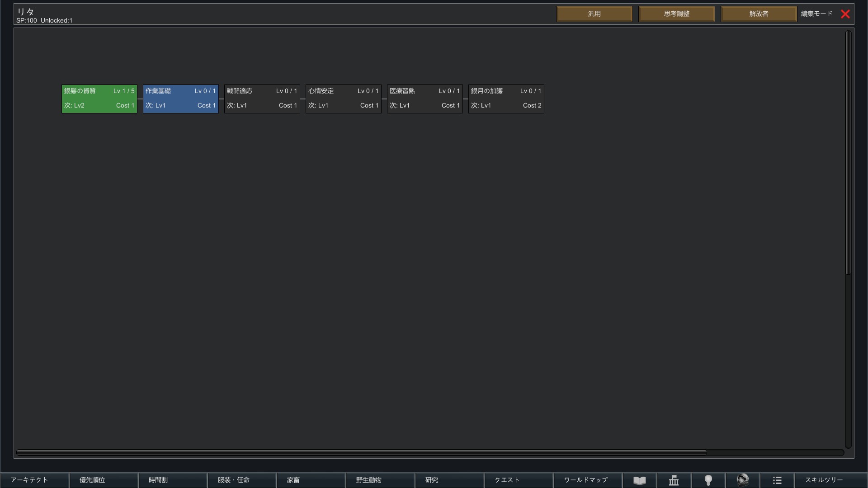Open the list menu icon
Screen dimensions: 868x488
(777, 480)
